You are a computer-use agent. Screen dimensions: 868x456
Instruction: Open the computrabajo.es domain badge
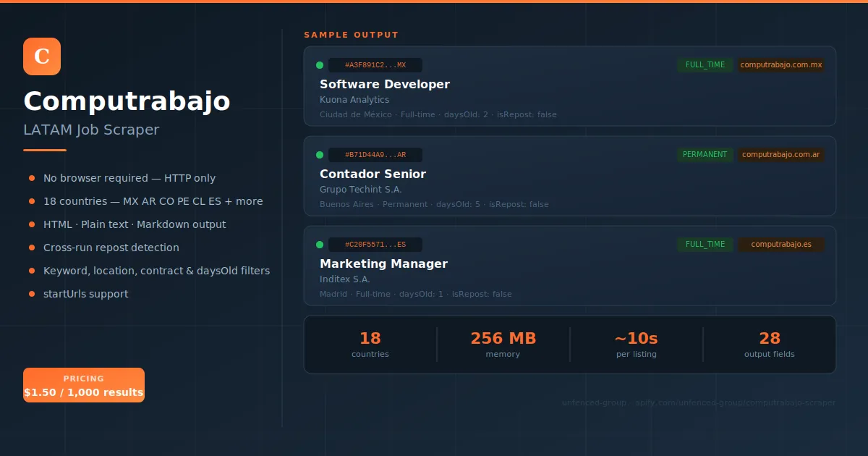[781, 245]
